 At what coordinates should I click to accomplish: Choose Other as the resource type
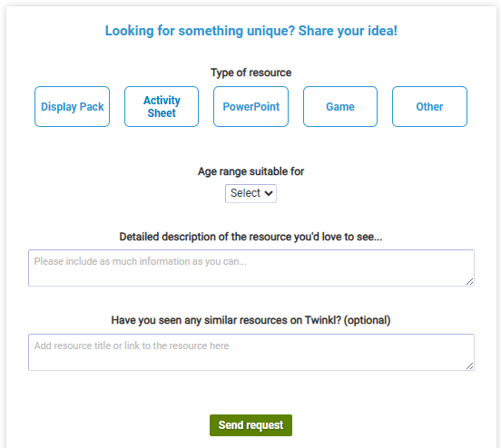429,107
